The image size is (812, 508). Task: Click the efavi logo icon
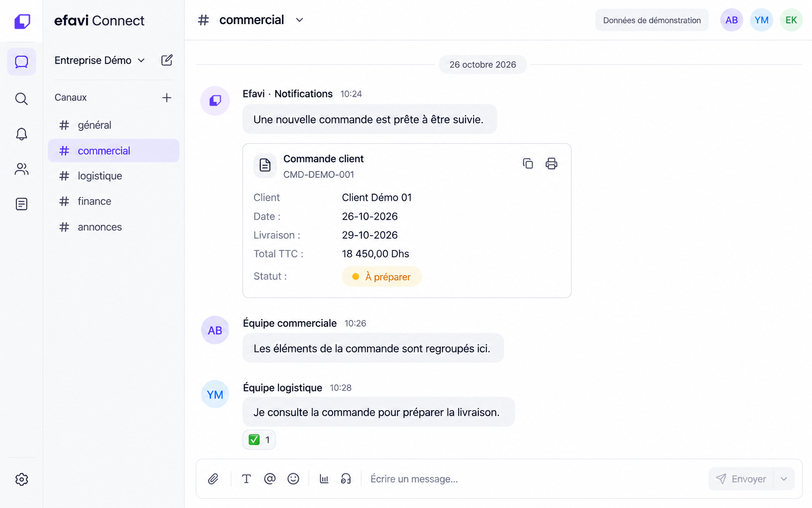coord(22,21)
